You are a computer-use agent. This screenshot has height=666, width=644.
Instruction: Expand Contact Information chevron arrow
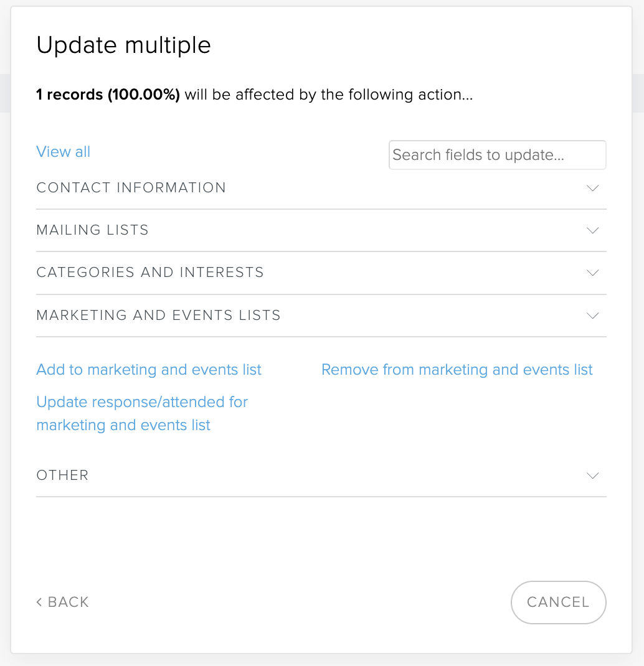click(592, 188)
